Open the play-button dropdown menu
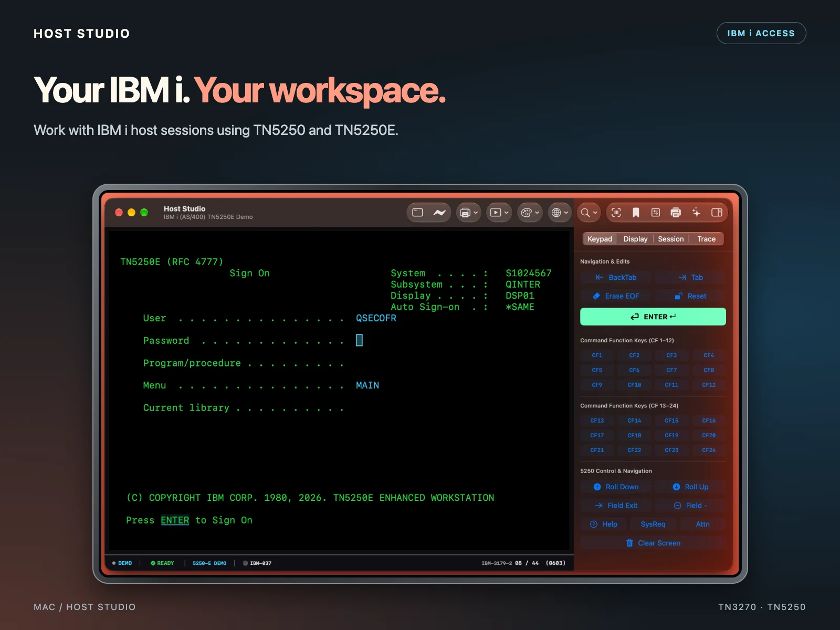 point(499,213)
